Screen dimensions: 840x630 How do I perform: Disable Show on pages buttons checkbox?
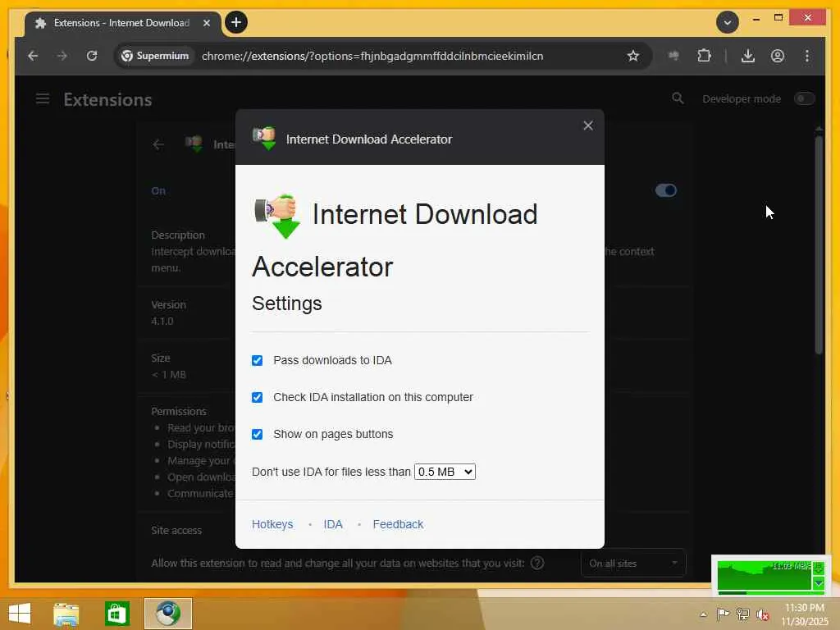[257, 434]
